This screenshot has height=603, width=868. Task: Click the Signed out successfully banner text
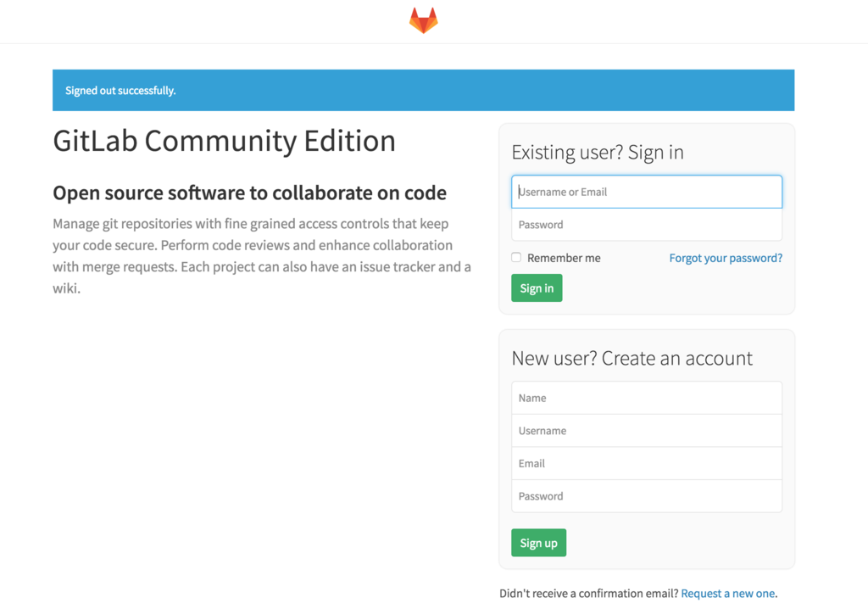click(120, 90)
